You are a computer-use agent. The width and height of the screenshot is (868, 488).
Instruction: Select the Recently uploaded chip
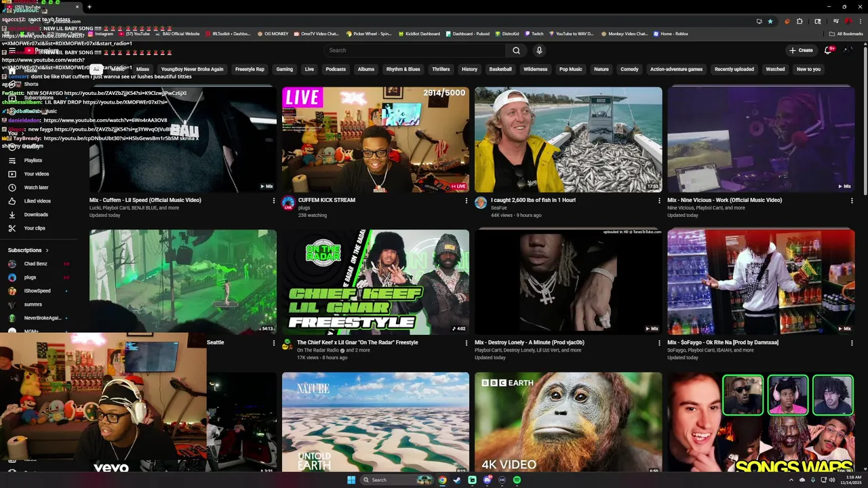pyautogui.click(x=734, y=69)
